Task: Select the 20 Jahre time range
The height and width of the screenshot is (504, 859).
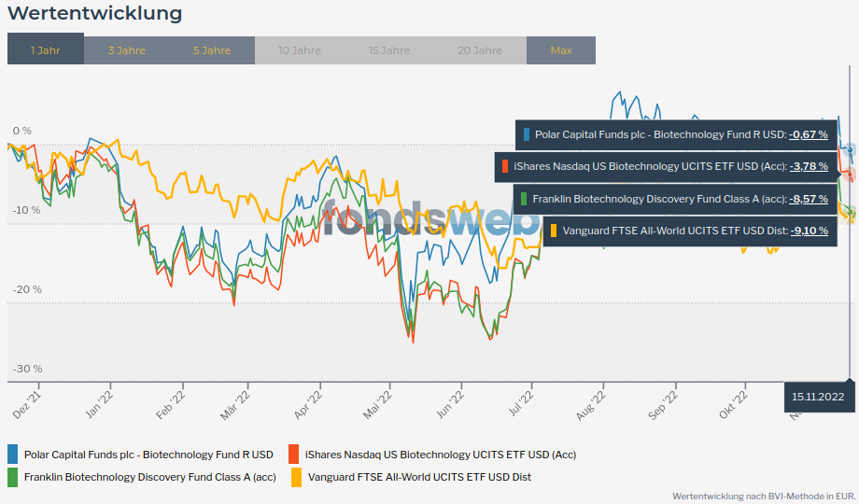Action: (480, 50)
